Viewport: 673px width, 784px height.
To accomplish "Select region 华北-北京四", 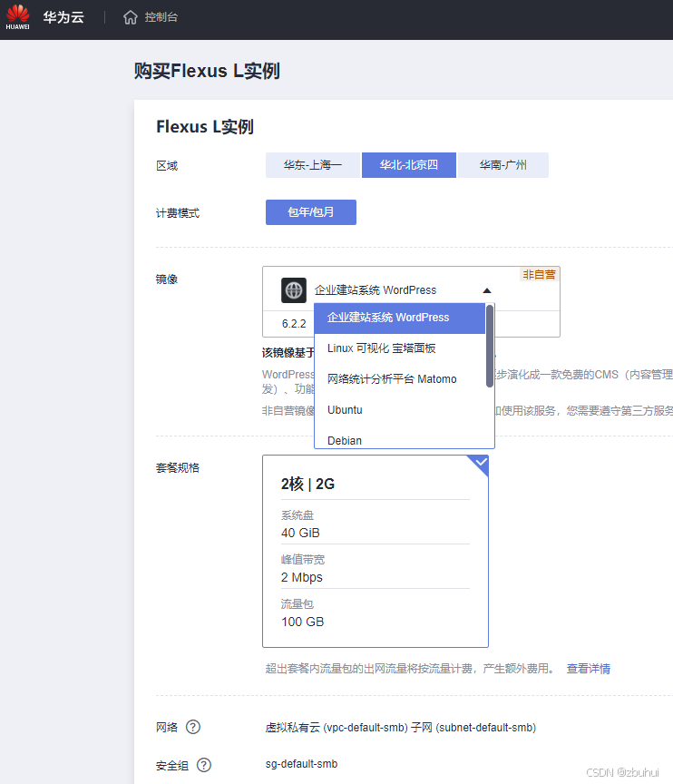I will [409, 165].
